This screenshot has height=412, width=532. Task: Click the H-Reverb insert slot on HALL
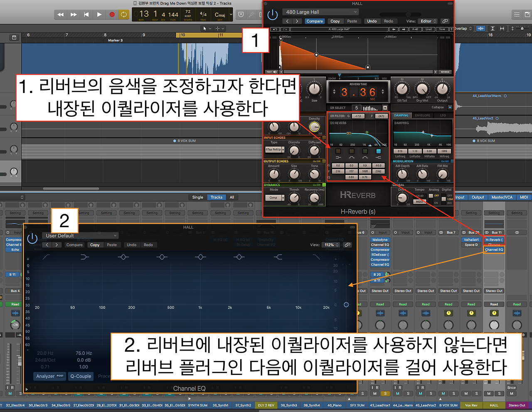pyautogui.click(x=494, y=240)
